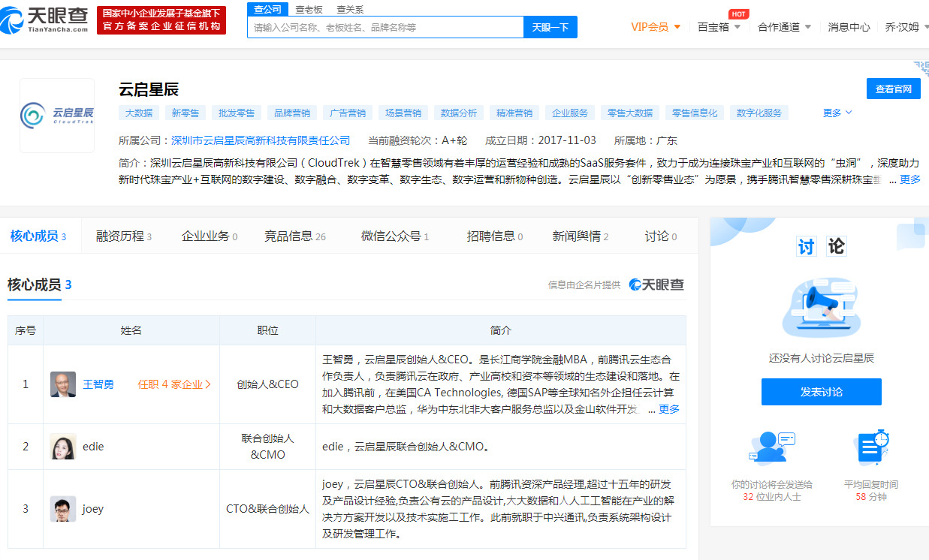The image size is (929, 560).
Task: Switch to 竞品信息 tab
Action: point(295,236)
